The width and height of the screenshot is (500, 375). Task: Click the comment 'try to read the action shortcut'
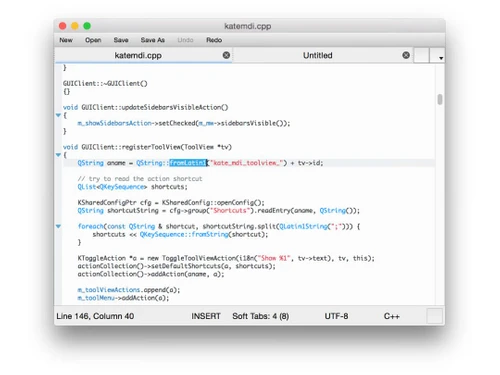140,179
